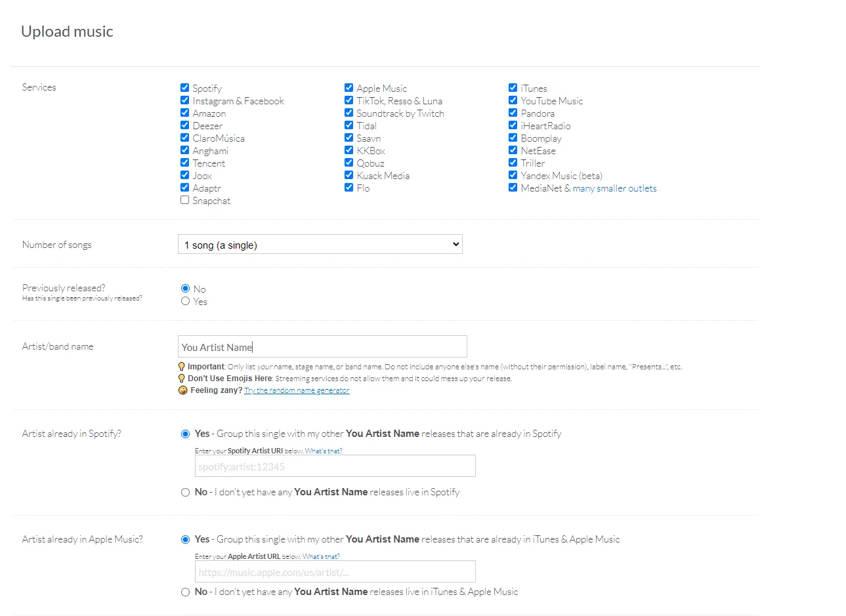Uncheck the Tidal checkbox
Screen dimensions: 846x616
point(349,125)
